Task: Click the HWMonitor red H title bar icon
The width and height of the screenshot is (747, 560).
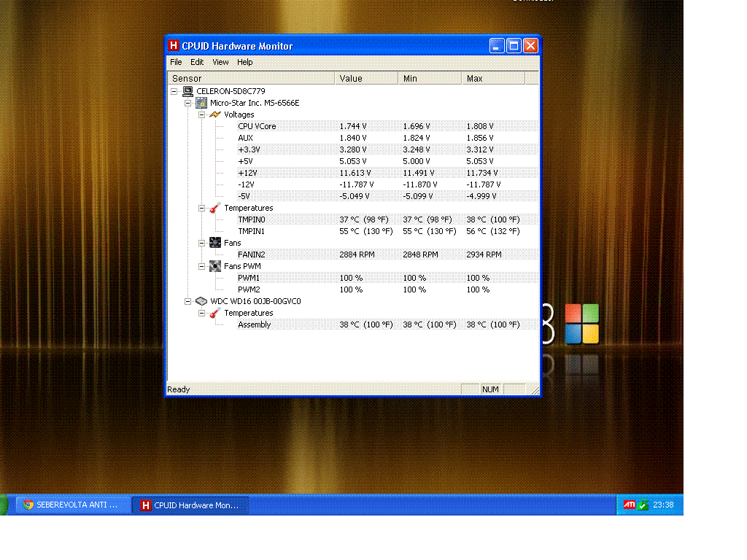Action: point(174,46)
